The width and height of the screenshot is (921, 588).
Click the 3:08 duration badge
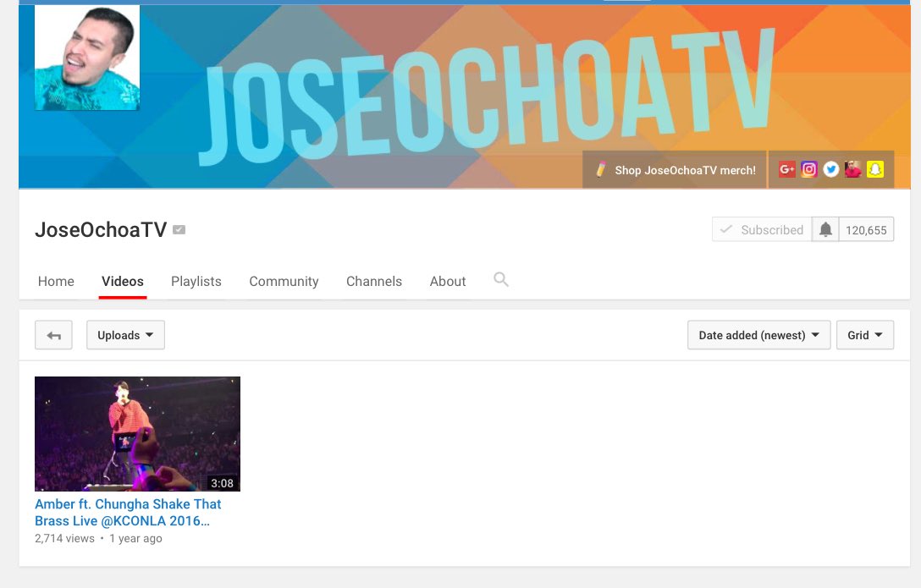click(x=222, y=483)
